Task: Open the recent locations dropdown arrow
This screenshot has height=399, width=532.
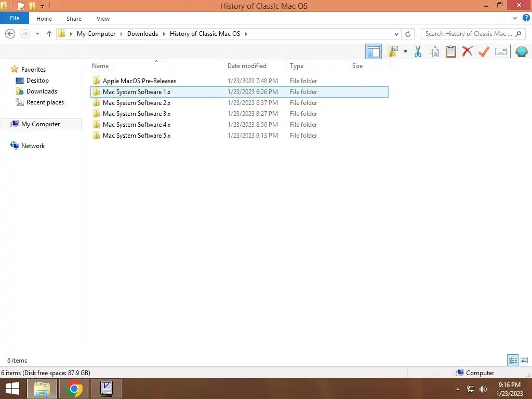Action: point(37,34)
